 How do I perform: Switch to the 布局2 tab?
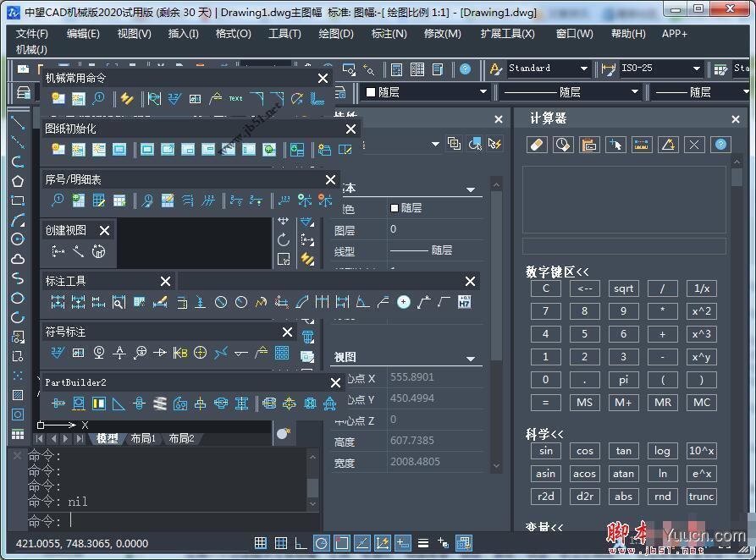pyautogui.click(x=181, y=438)
